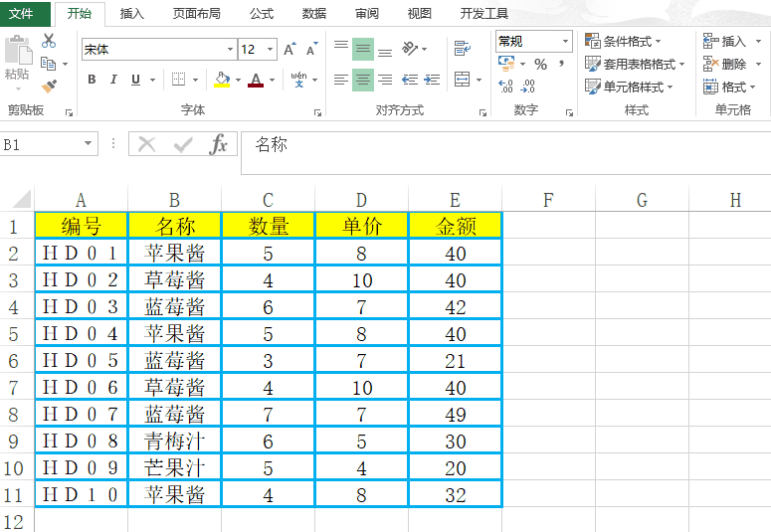Open the font size 12 dropdown

click(270, 49)
